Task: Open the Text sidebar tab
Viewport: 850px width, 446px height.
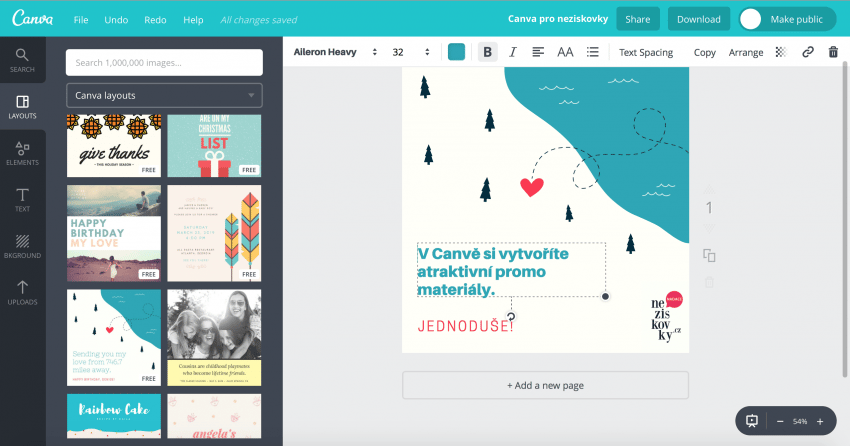Action: pos(22,200)
